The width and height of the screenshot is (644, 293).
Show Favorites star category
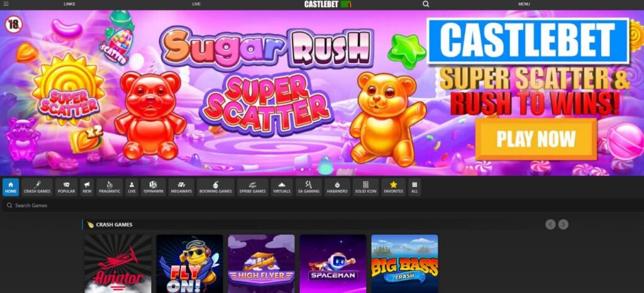tap(394, 187)
